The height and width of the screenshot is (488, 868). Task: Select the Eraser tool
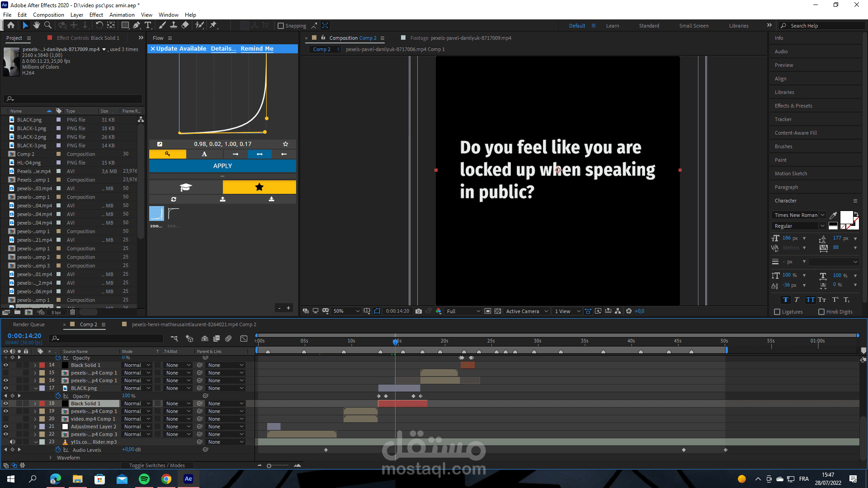[185, 25]
